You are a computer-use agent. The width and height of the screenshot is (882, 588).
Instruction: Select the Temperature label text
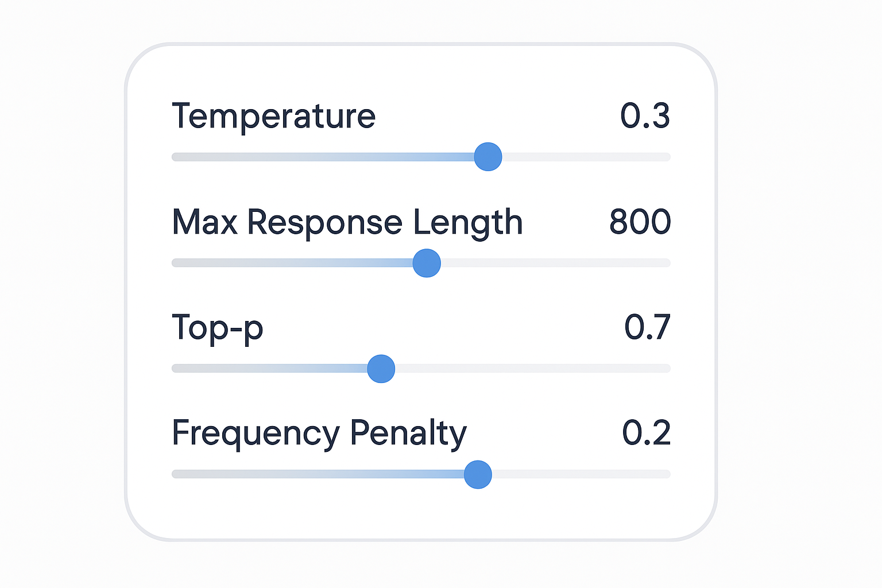click(273, 116)
